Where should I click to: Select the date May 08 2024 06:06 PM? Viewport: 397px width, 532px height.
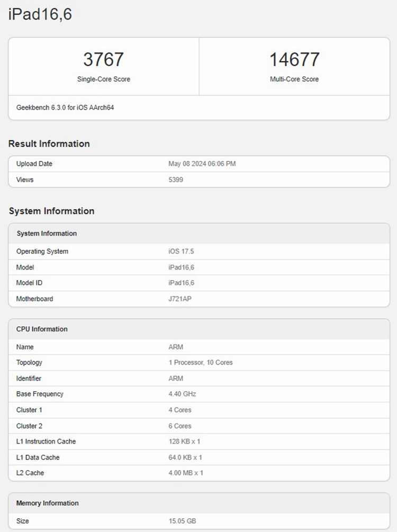[x=202, y=164]
